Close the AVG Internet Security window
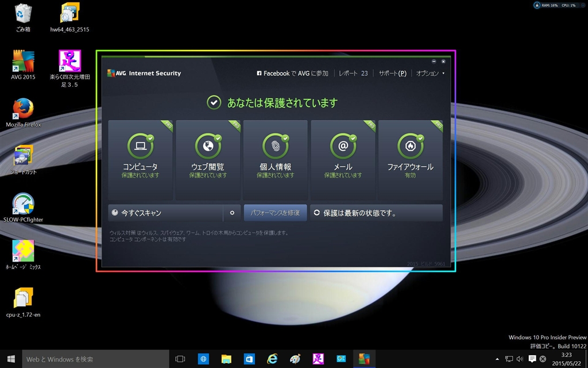The width and height of the screenshot is (588, 368). [443, 61]
